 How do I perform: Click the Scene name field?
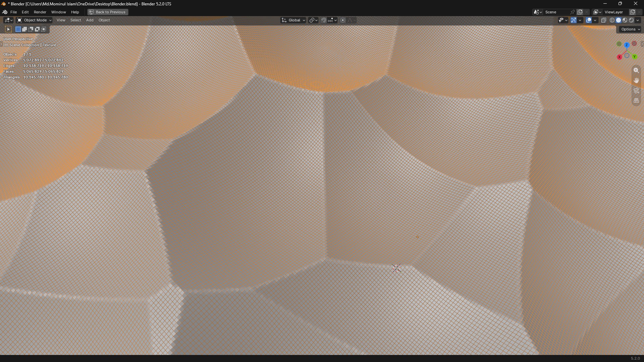(556, 12)
